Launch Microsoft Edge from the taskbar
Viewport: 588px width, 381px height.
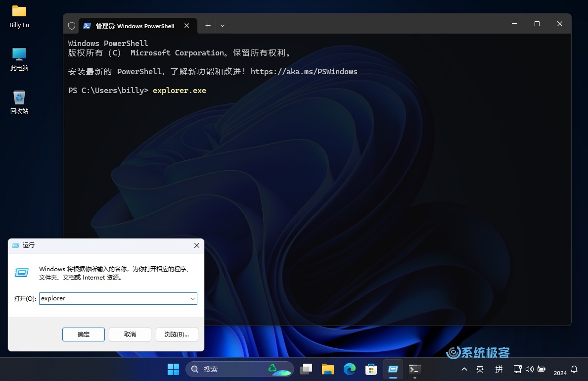350,369
